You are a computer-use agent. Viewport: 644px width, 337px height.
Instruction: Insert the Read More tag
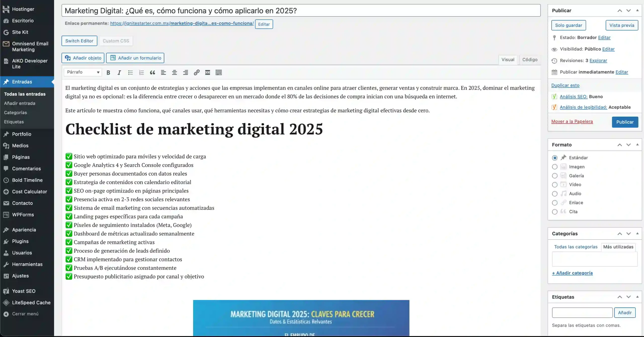point(207,72)
